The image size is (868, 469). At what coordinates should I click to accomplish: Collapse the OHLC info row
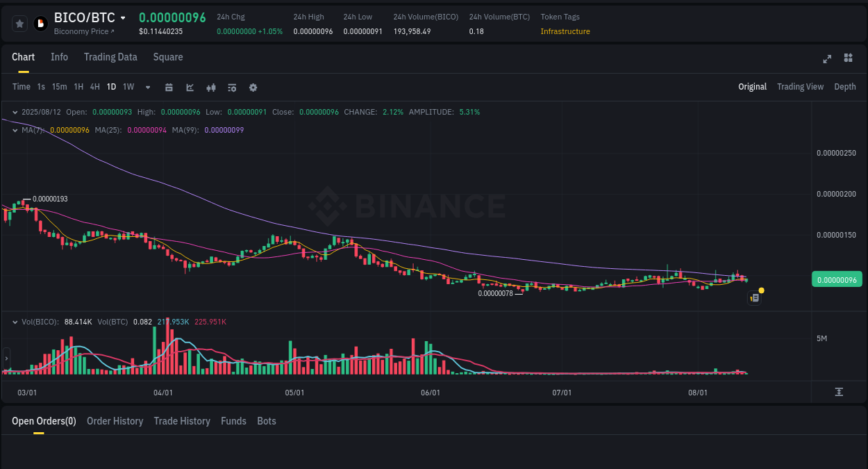(14, 112)
